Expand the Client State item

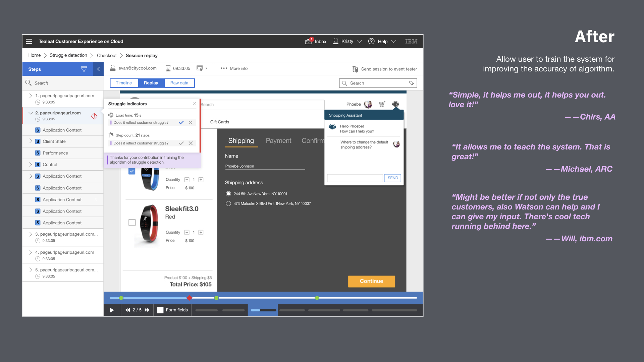(x=31, y=141)
